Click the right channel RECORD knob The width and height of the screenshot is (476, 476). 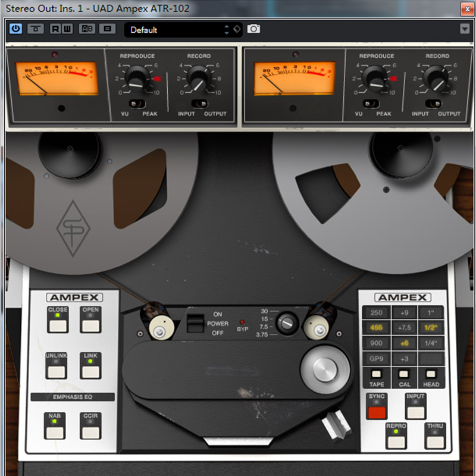point(435,77)
